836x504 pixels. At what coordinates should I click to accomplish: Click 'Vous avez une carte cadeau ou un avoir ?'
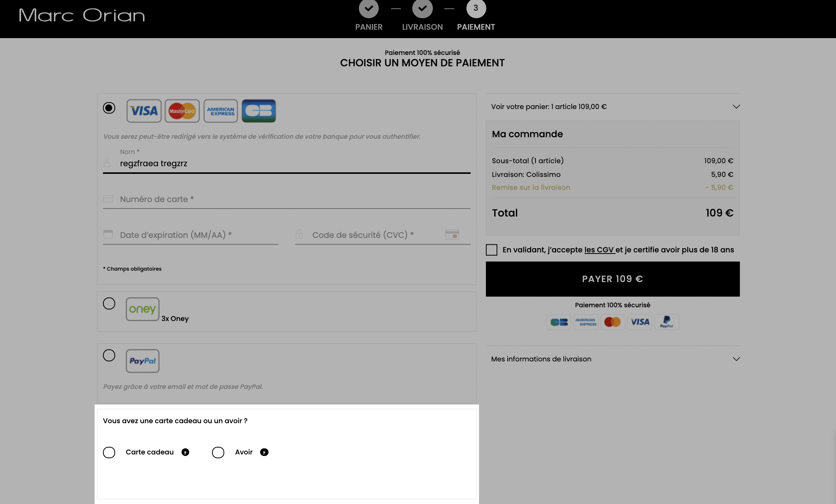[175, 421]
